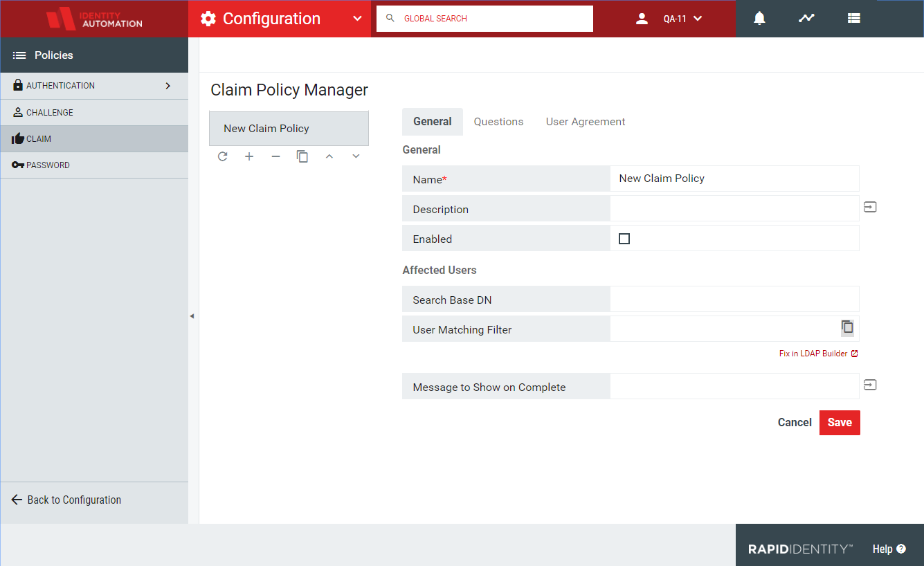Viewport: 924px width, 566px height.
Task: Add a new claim policy
Action: point(249,156)
